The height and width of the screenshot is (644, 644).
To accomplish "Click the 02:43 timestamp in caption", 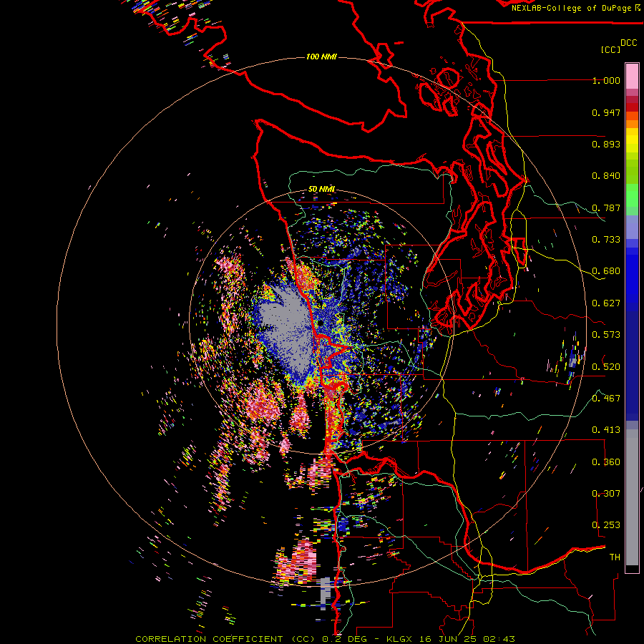I will 499,639.
